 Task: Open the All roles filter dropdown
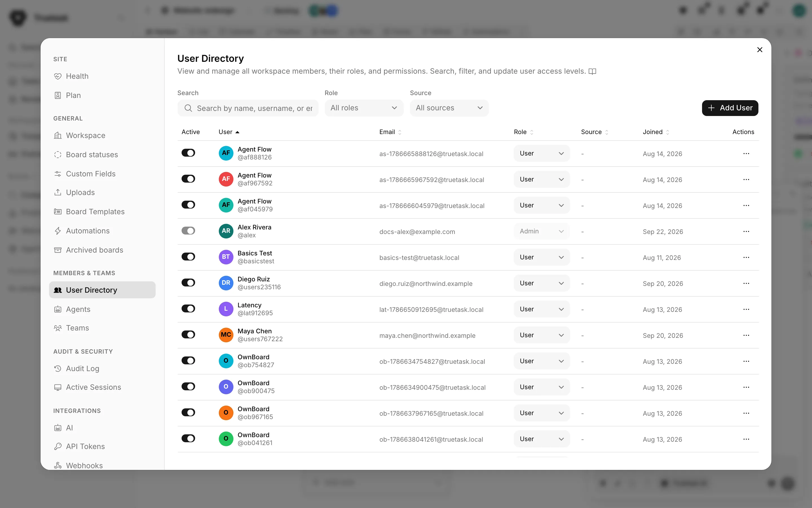tap(364, 108)
